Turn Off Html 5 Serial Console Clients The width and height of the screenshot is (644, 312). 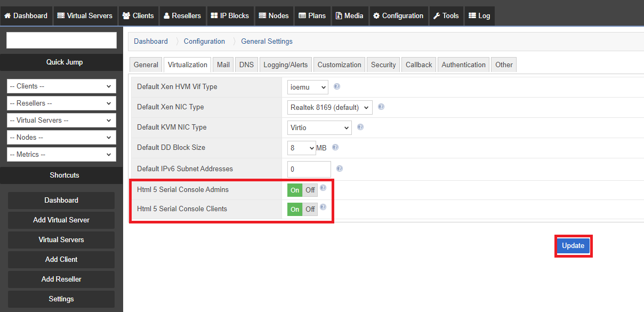pos(310,209)
